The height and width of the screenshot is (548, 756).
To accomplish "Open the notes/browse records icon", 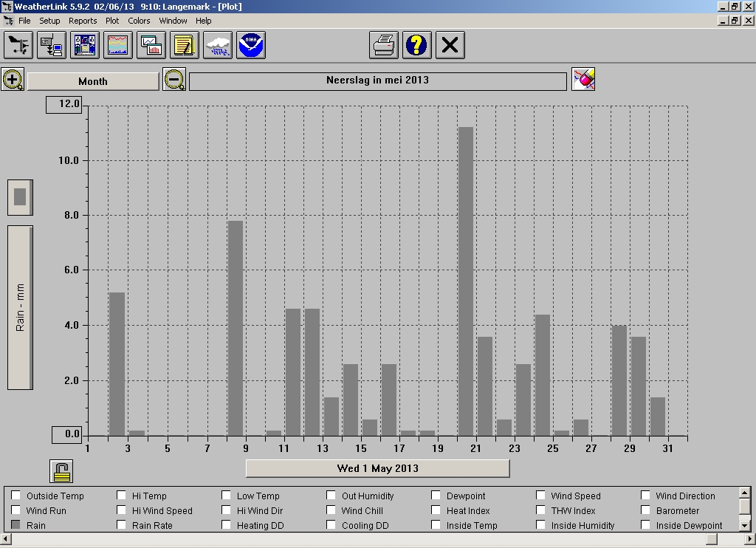I will point(185,45).
